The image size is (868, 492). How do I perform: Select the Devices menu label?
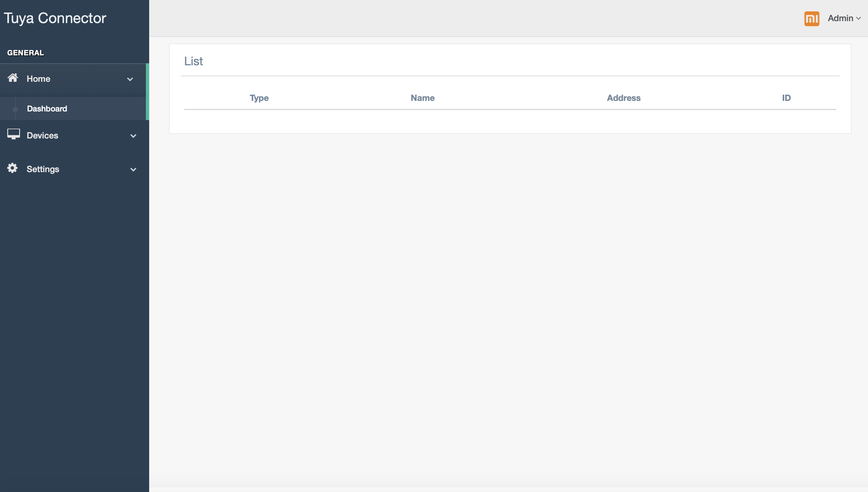point(42,136)
